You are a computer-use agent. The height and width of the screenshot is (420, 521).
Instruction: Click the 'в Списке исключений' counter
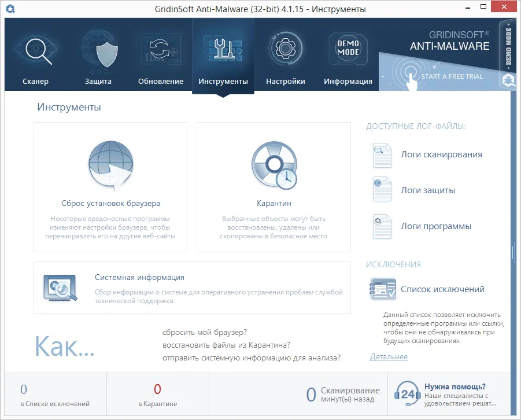55,395
